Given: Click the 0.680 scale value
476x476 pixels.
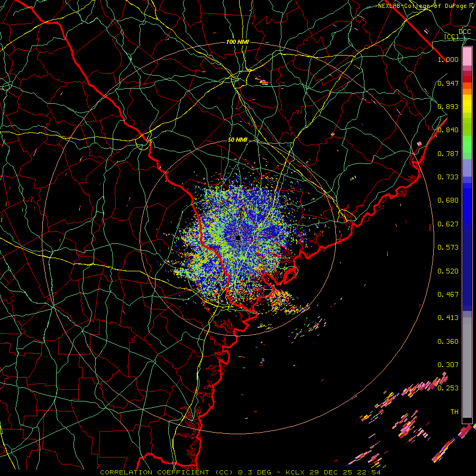Looking at the screenshot, I should pyautogui.click(x=448, y=200).
